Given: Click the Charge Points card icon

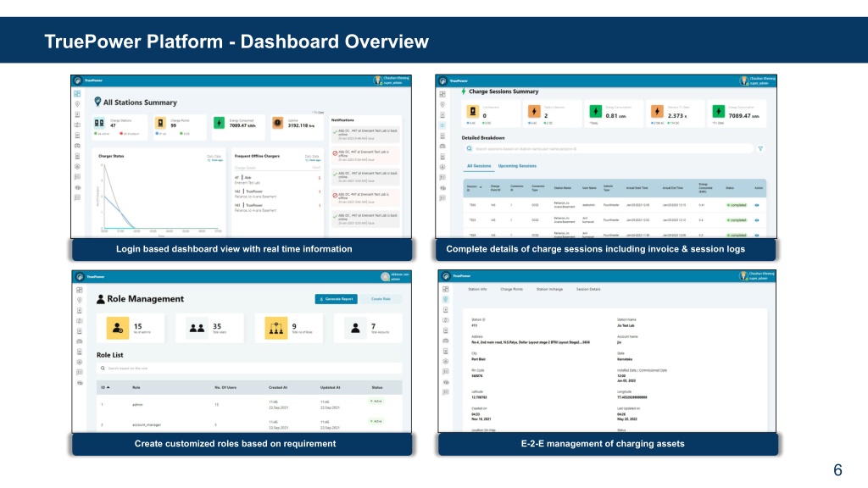Looking at the screenshot, I should pos(160,123).
